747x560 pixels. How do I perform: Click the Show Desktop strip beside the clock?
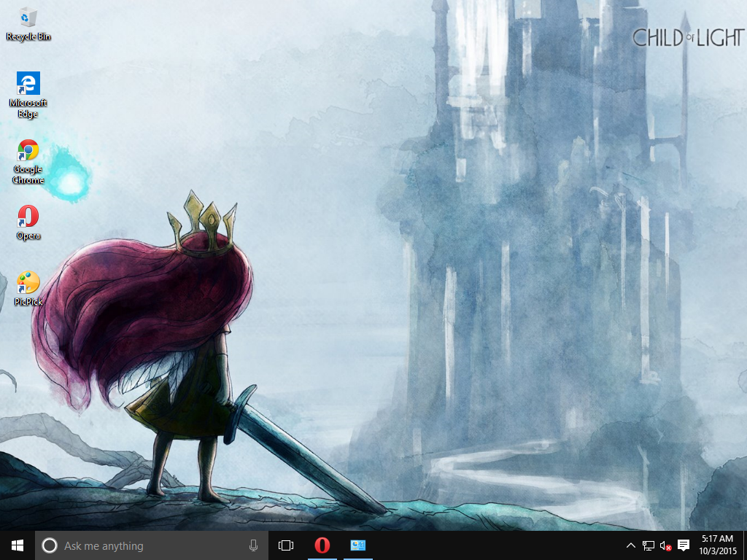[744, 545]
